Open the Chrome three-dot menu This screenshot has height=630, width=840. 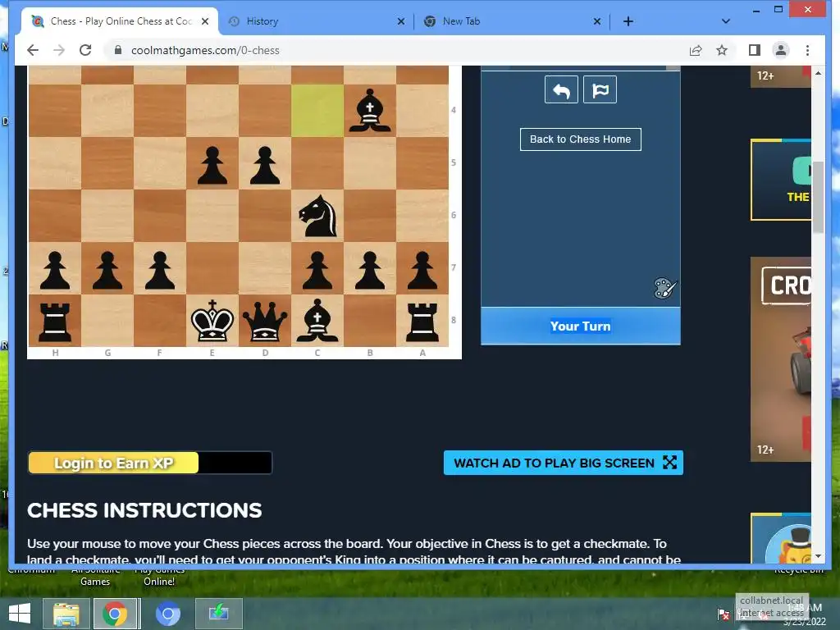click(x=807, y=50)
